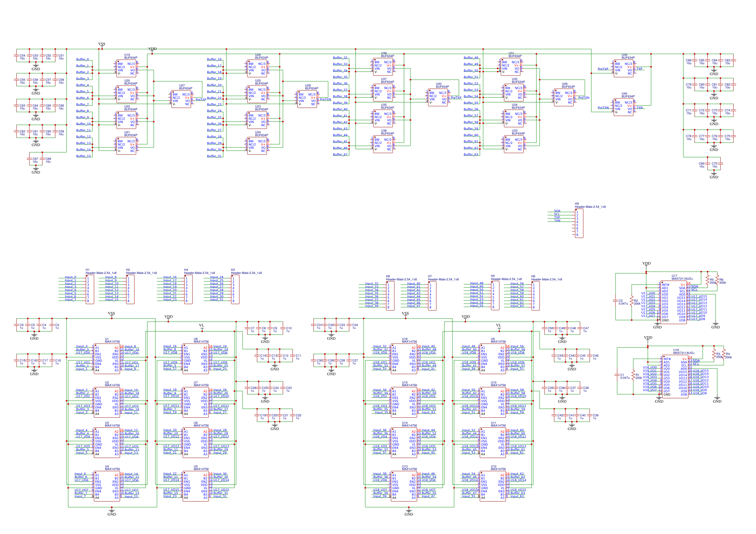756x534 pixels.
Task: Select the U31 BUF634P designator label
Action: click(515, 55)
